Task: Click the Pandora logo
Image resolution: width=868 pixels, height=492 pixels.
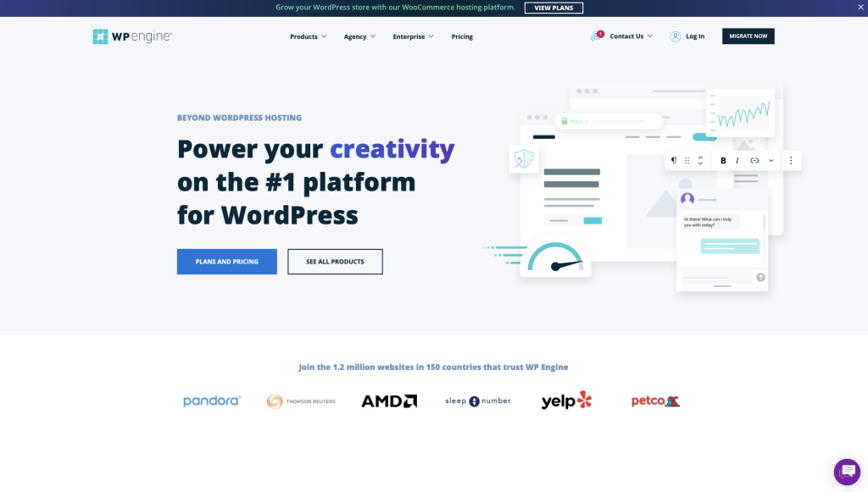Action: pyautogui.click(x=212, y=401)
